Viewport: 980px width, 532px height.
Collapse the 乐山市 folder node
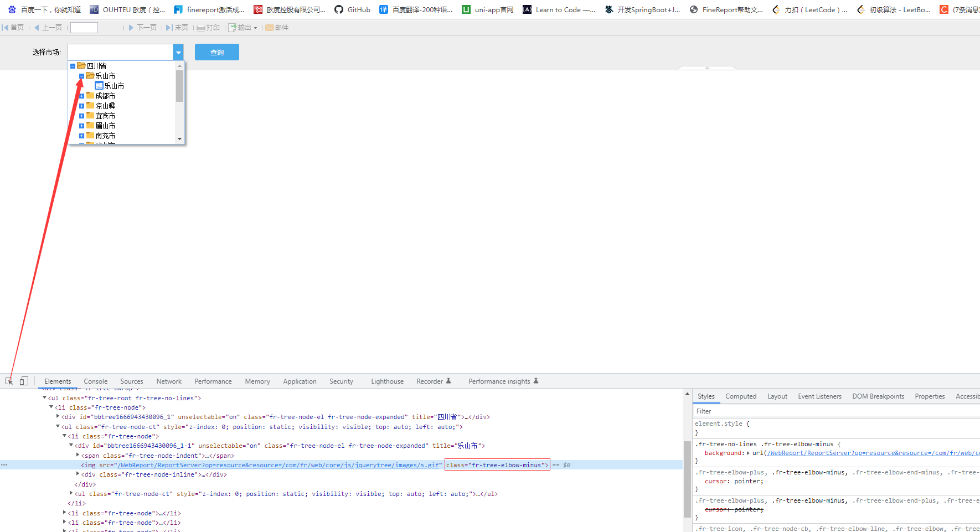(81, 76)
